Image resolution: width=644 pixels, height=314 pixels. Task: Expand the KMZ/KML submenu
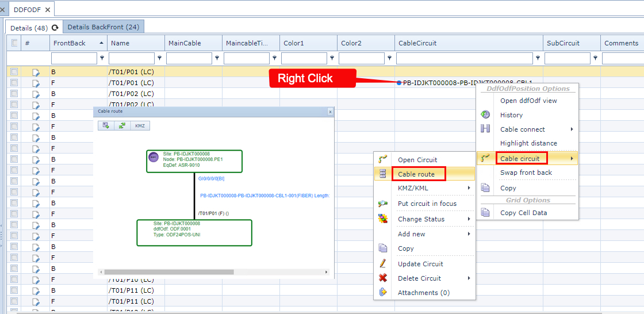coord(425,188)
